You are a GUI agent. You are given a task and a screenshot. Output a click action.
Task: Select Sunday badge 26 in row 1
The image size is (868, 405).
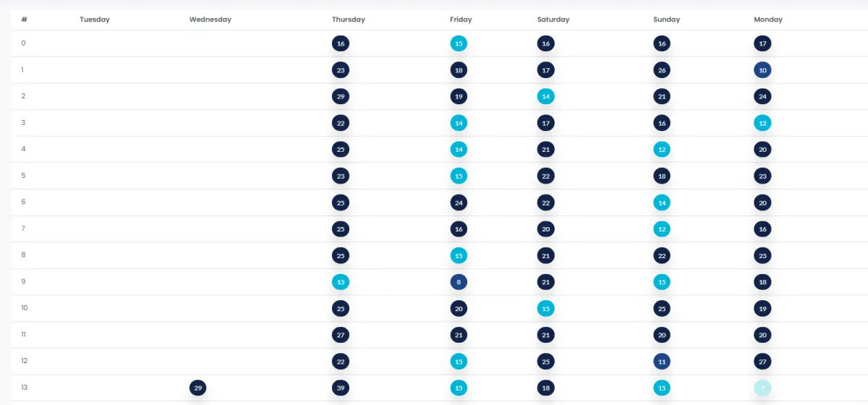pyautogui.click(x=662, y=70)
